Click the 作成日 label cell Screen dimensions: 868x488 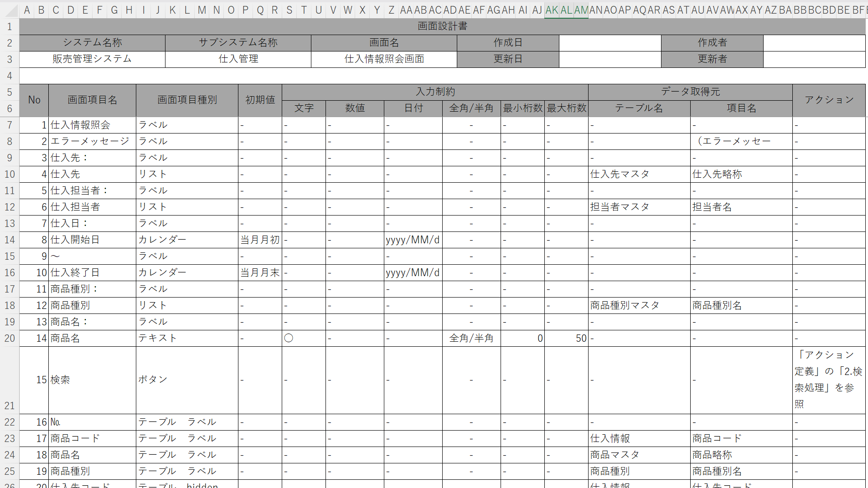[x=508, y=43]
